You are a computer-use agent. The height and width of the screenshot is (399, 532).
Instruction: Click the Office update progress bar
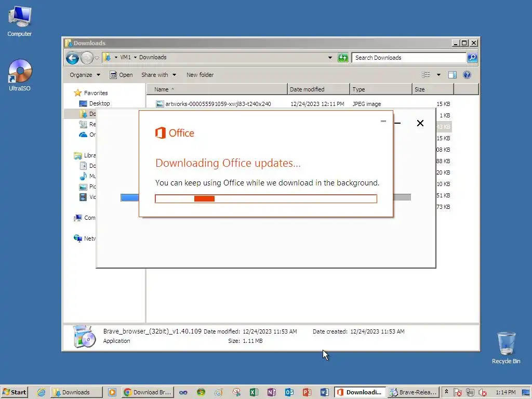pyautogui.click(x=266, y=199)
